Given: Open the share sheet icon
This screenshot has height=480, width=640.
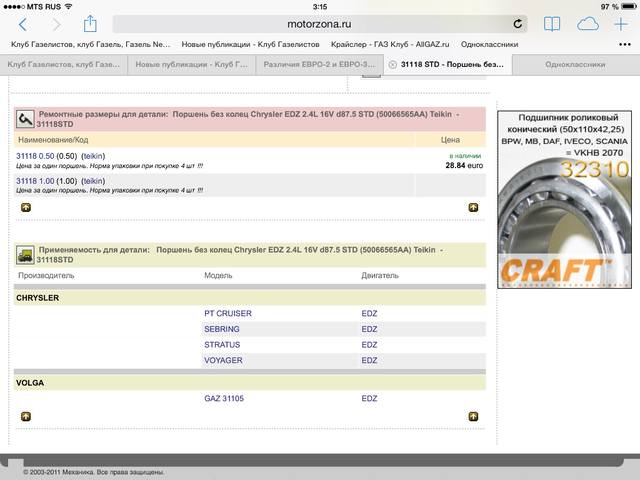Looking at the screenshot, I should click(x=90, y=24).
